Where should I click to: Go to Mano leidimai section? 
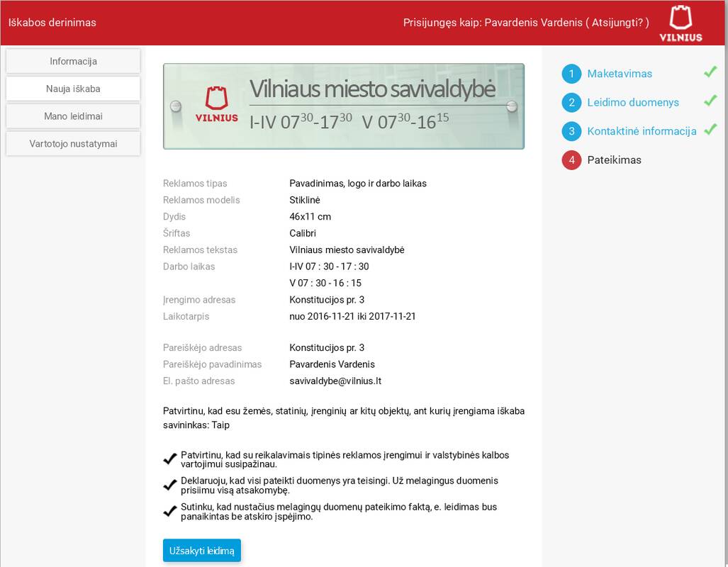pyautogui.click(x=73, y=116)
